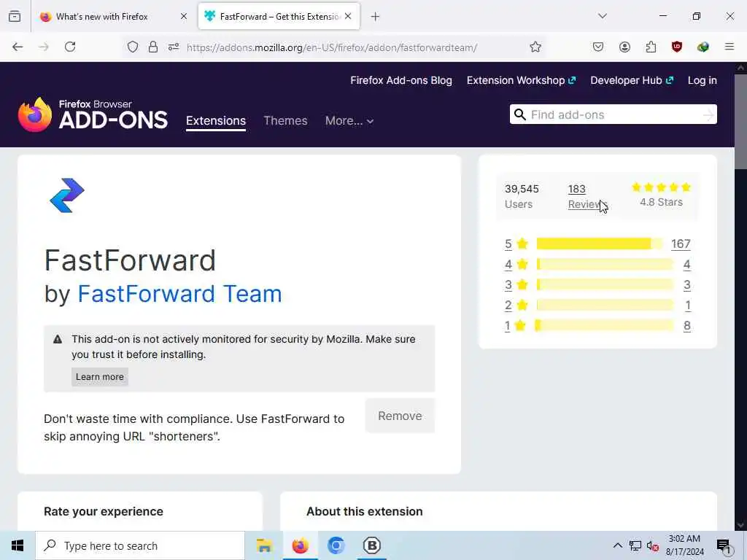747x560 pixels.
Task: Click the search magnifier icon in Find add-ons
Action: 520,114
